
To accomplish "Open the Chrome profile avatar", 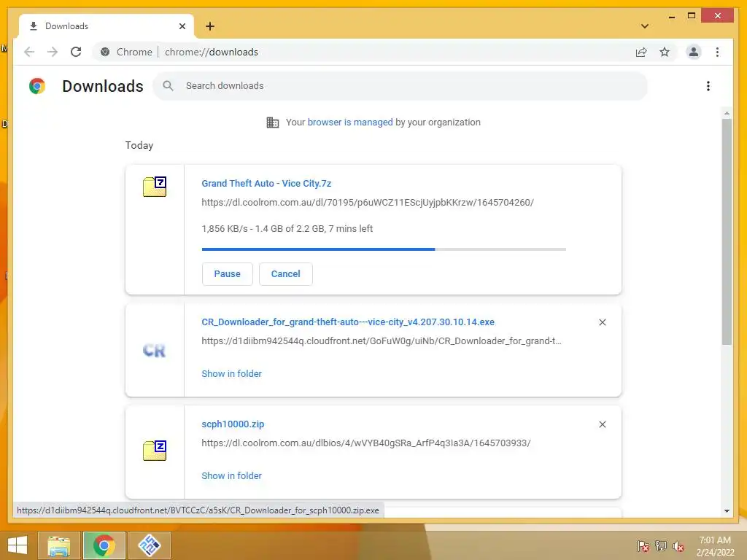I will 694,52.
